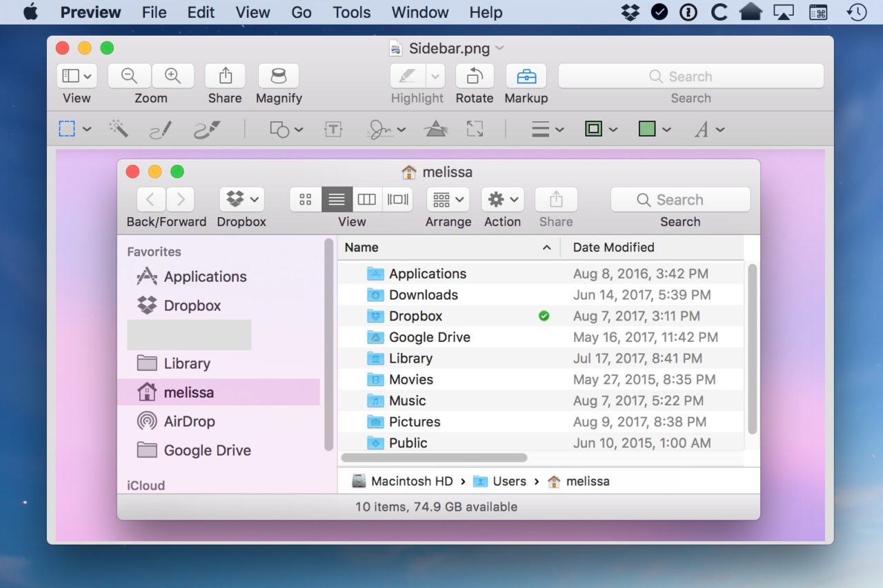Insert a text box with the Text tool
Screen dimensions: 883x588
tap(333, 129)
